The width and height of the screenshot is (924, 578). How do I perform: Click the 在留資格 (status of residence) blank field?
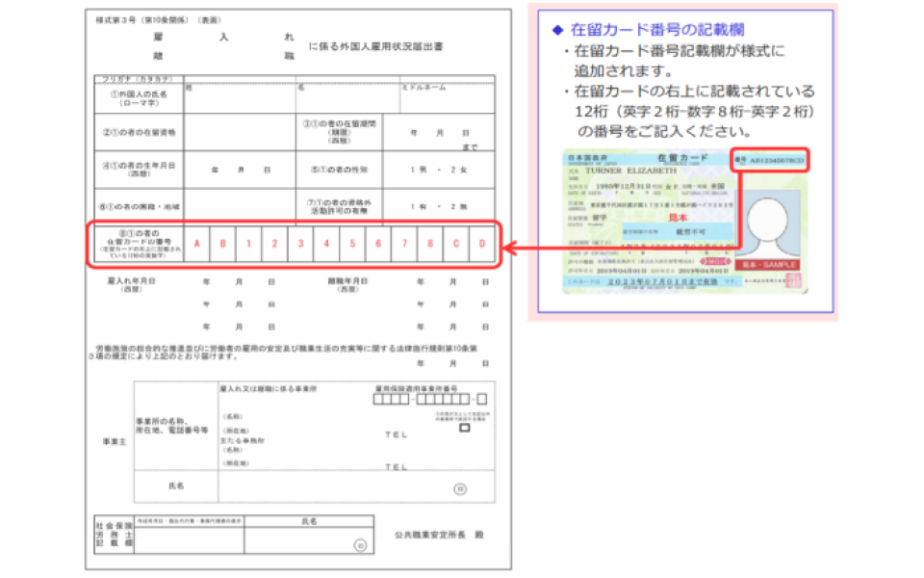[x=239, y=131]
